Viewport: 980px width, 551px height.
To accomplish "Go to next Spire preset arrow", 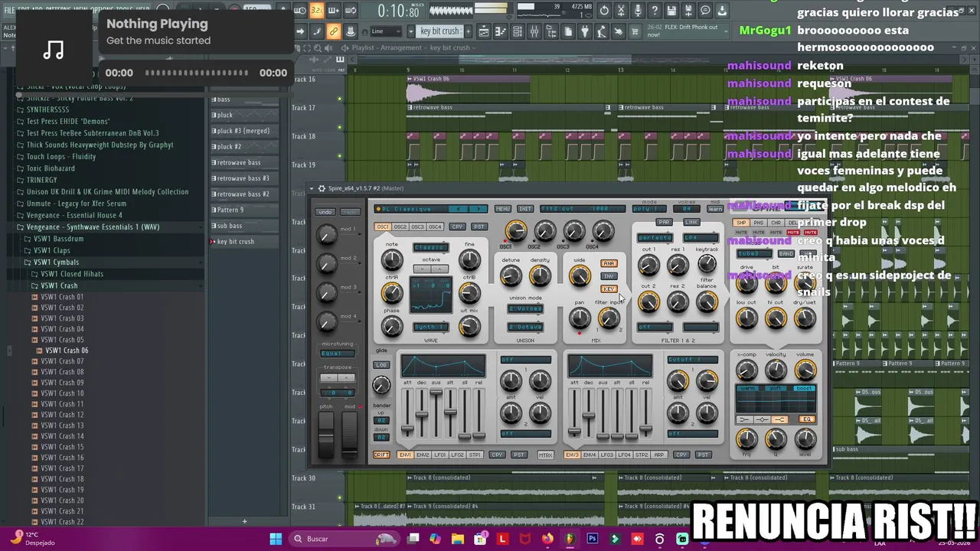I will [x=478, y=209].
